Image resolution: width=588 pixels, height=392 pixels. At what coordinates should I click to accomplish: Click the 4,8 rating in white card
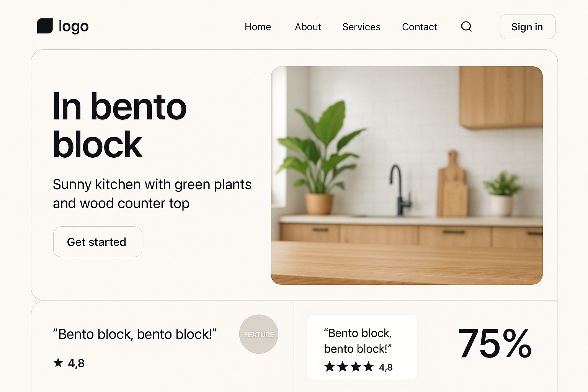pyautogui.click(x=386, y=367)
